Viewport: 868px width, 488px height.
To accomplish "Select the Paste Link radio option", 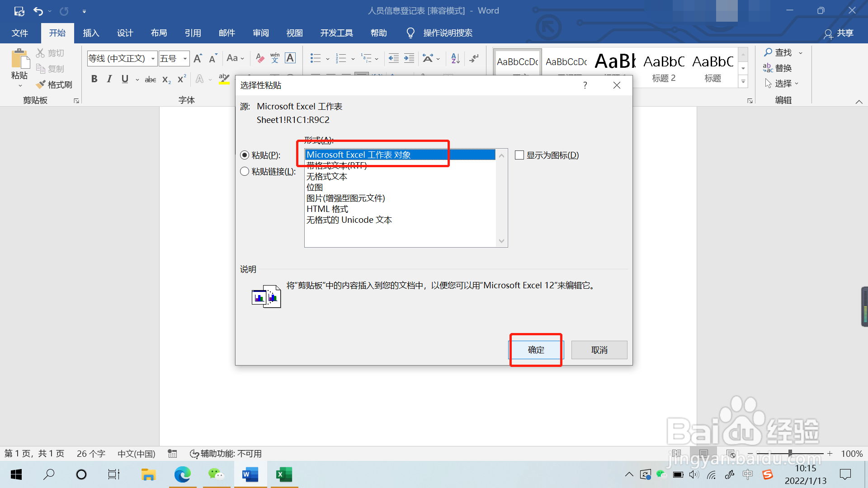I will [245, 171].
